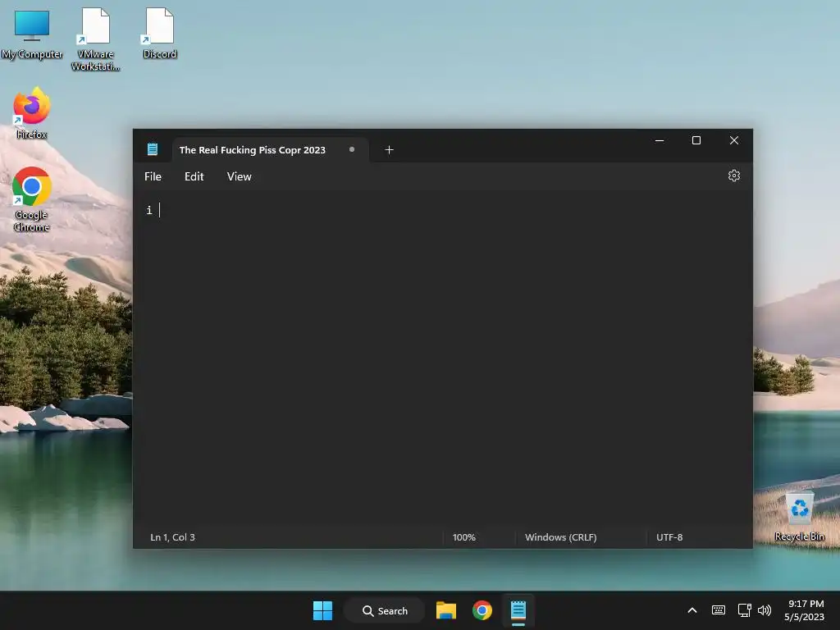Maximize the Notepad window
The image size is (840, 630).
tap(696, 140)
